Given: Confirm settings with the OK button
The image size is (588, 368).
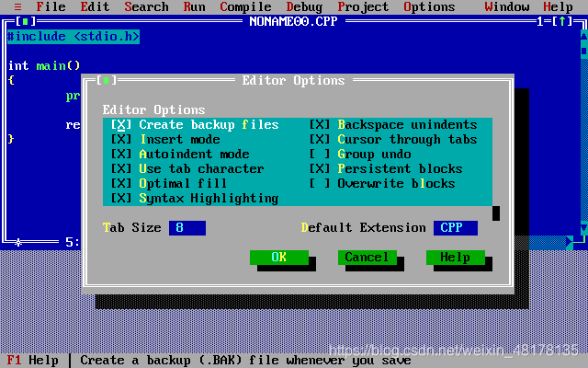Looking at the screenshot, I should (x=279, y=258).
